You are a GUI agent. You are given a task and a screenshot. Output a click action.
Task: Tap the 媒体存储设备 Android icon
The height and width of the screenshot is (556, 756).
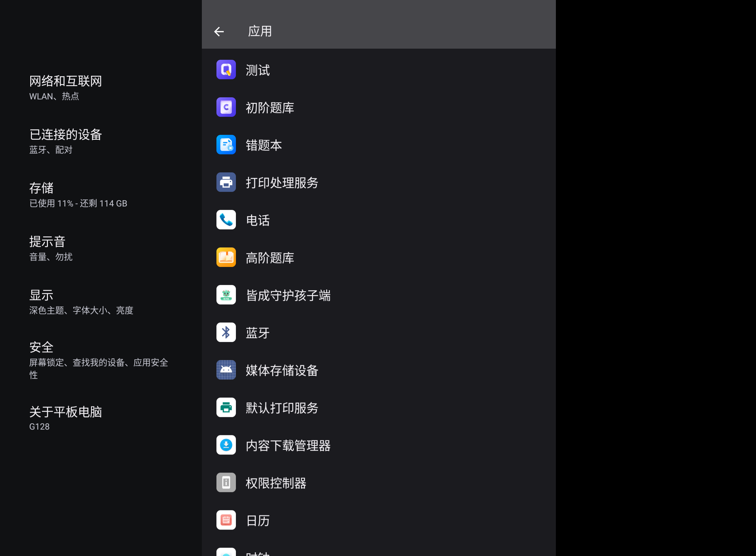tap(226, 370)
